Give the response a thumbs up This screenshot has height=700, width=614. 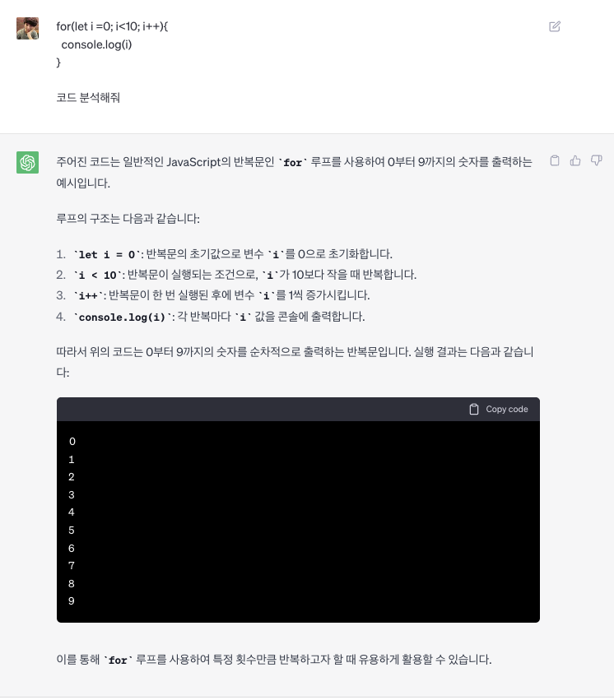[575, 160]
